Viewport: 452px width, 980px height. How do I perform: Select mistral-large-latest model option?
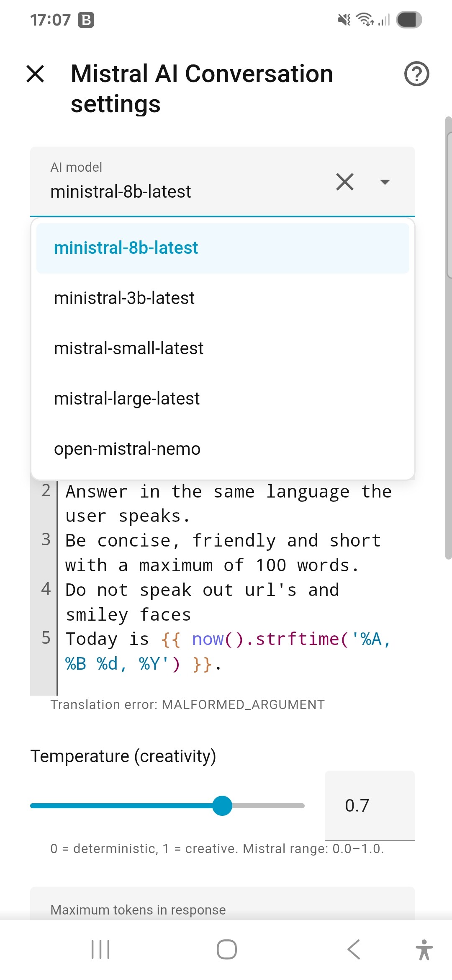coord(223,399)
